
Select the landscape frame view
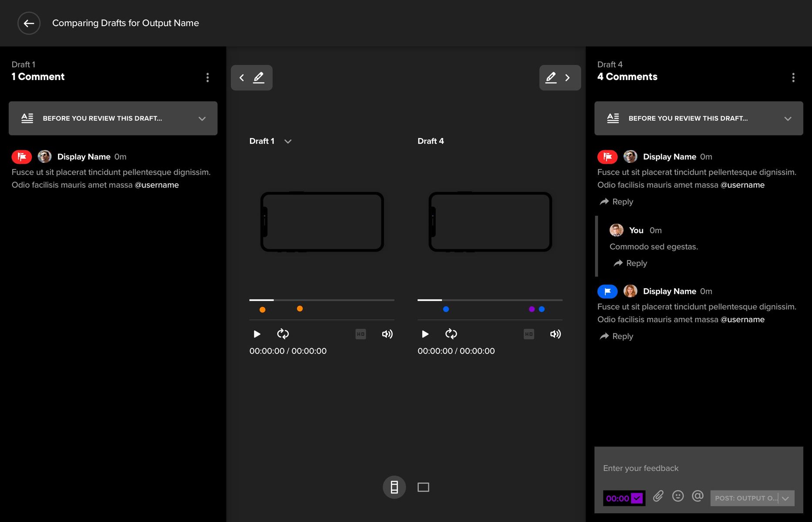point(423,487)
